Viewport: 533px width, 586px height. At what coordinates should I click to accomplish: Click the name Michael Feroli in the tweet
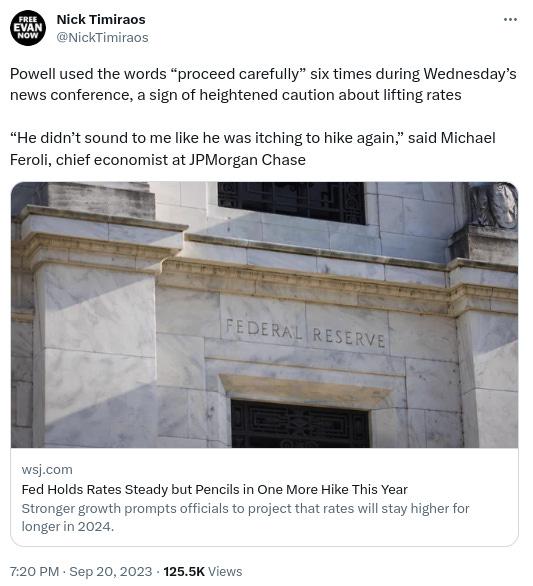(253, 149)
